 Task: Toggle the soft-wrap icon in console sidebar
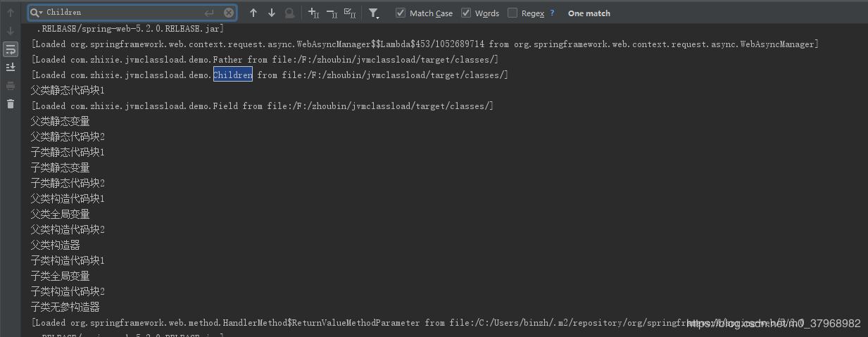(10, 49)
